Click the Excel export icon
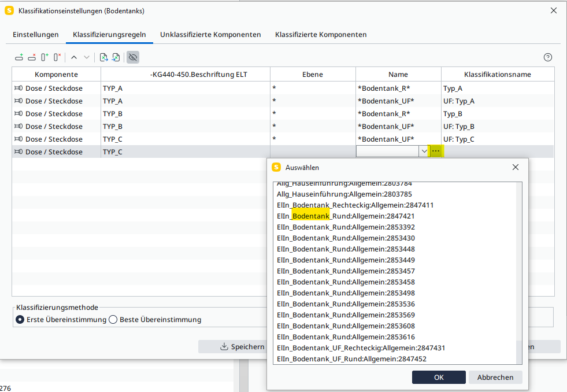Screen dimensions: 567x392 pyautogui.click(x=104, y=57)
